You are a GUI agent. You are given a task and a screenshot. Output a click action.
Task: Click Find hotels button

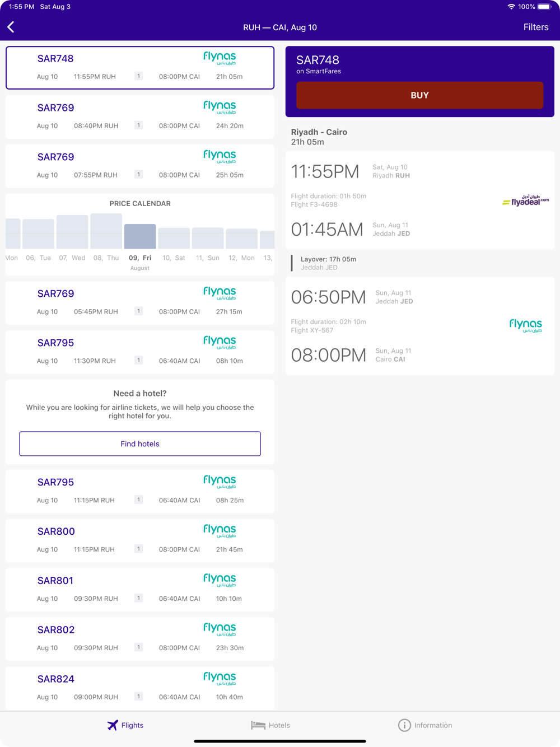click(140, 443)
